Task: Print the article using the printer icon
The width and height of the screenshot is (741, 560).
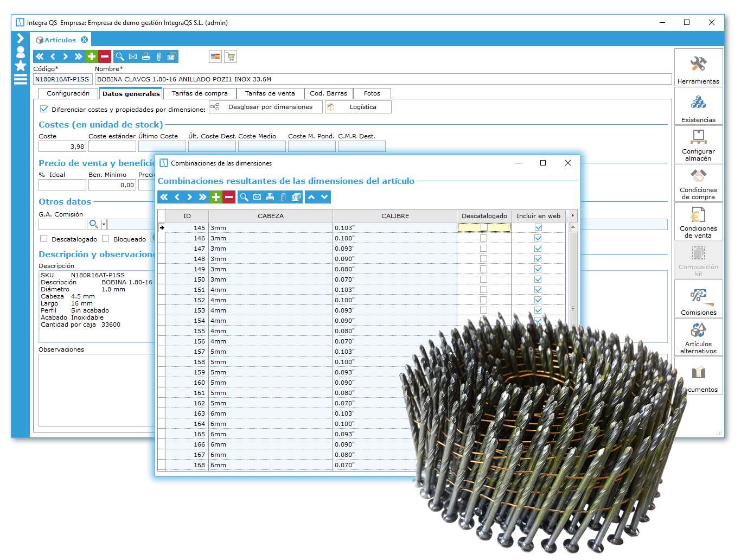Action: click(146, 56)
